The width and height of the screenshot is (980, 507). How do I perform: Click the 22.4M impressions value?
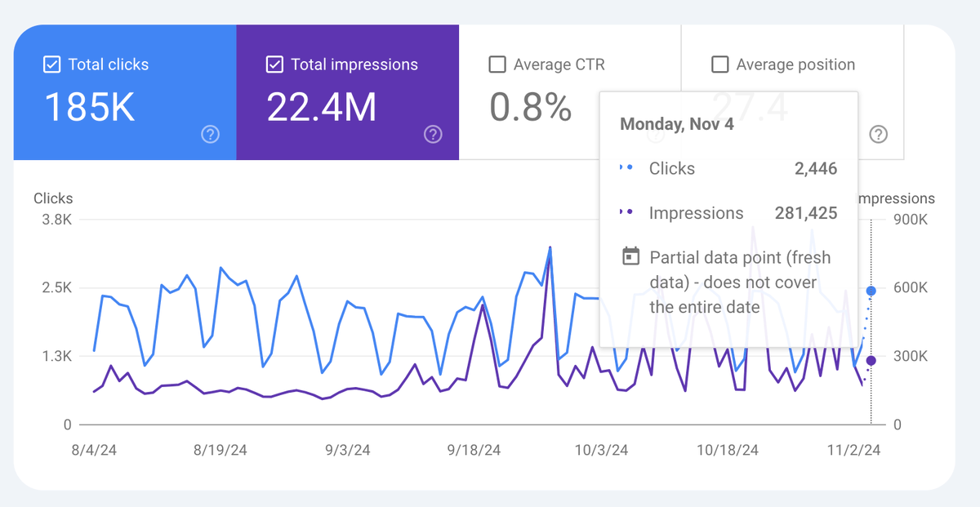(x=321, y=107)
